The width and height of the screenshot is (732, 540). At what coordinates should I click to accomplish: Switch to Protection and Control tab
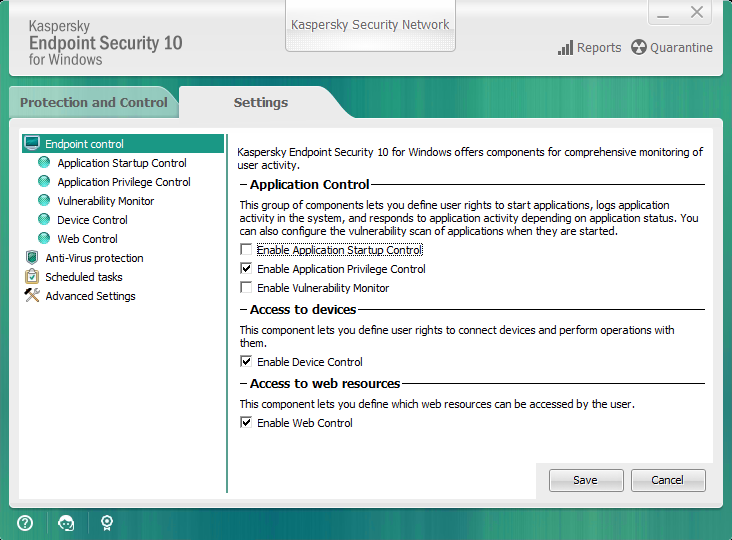point(93,102)
